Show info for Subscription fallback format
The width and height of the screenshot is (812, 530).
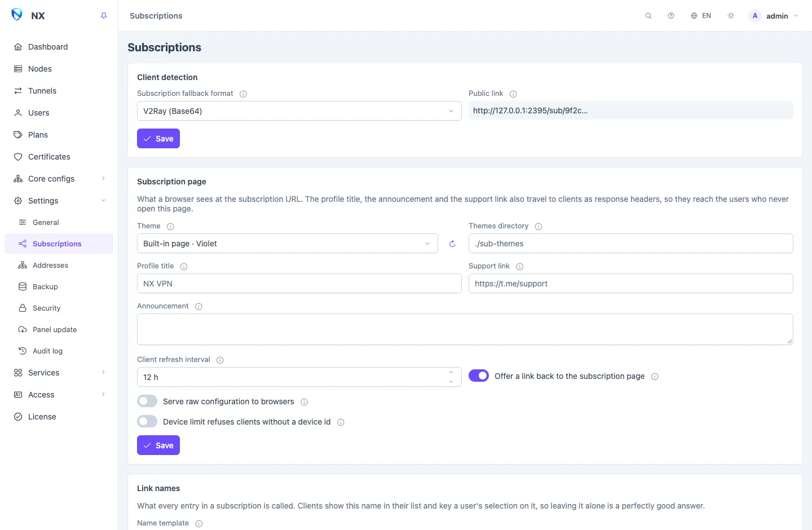coord(243,94)
